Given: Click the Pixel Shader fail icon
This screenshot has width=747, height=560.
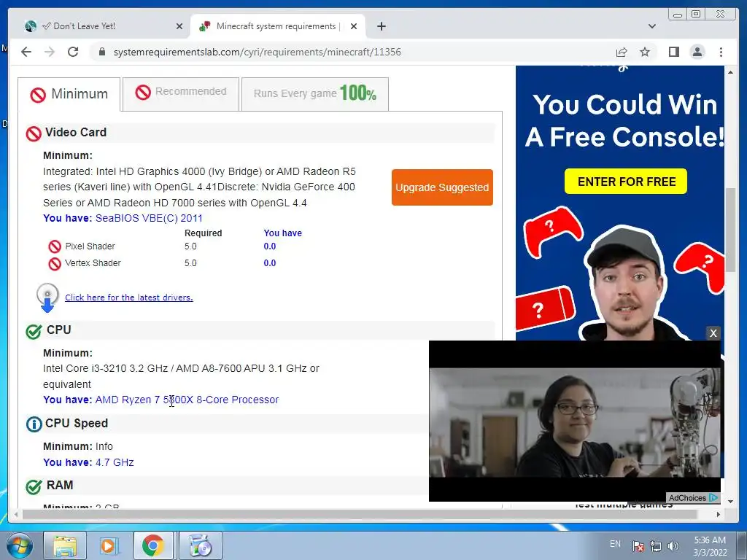Looking at the screenshot, I should pyautogui.click(x=55, y=246).
